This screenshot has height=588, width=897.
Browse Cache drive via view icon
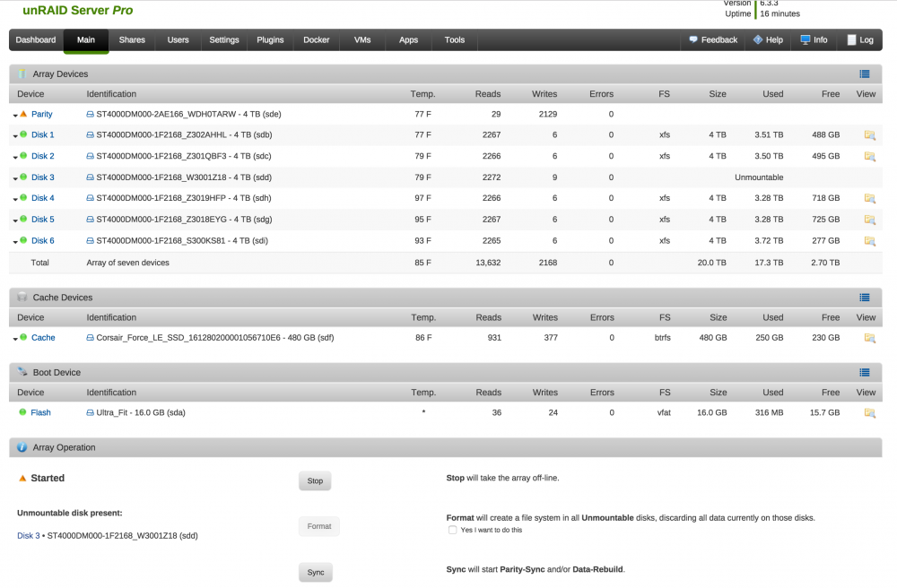pos(869,338)
